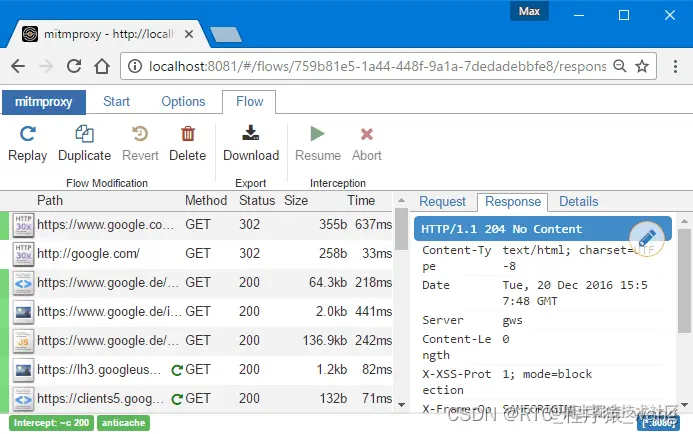Screen dimensions: 693x434
Task: Click the Replay flow icon
Action: click(27, 134)
